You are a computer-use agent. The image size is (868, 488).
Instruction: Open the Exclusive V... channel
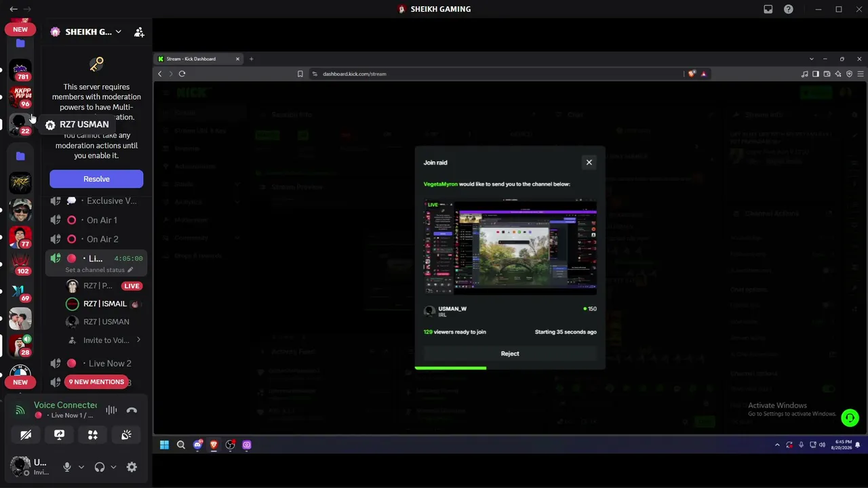coord(95,201)
